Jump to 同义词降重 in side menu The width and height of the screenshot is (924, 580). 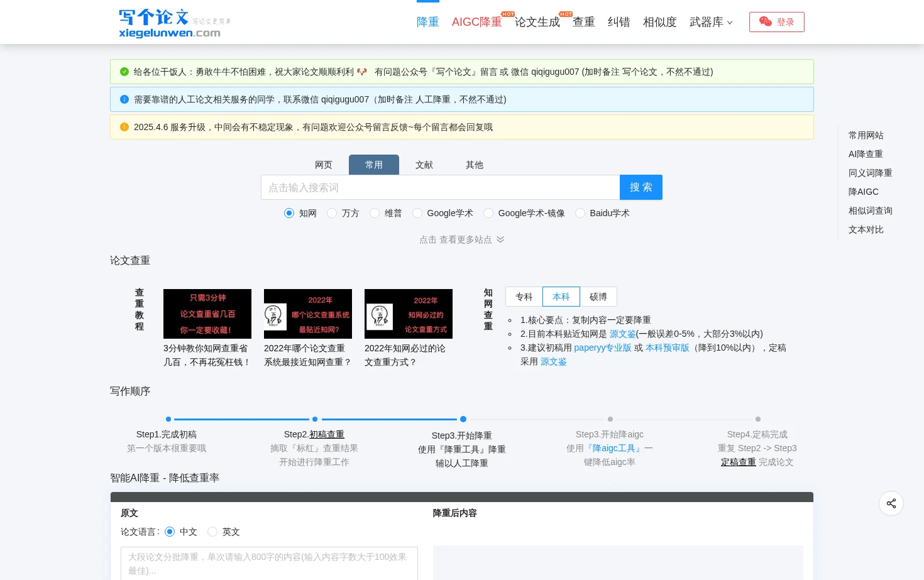click(871, 173)
